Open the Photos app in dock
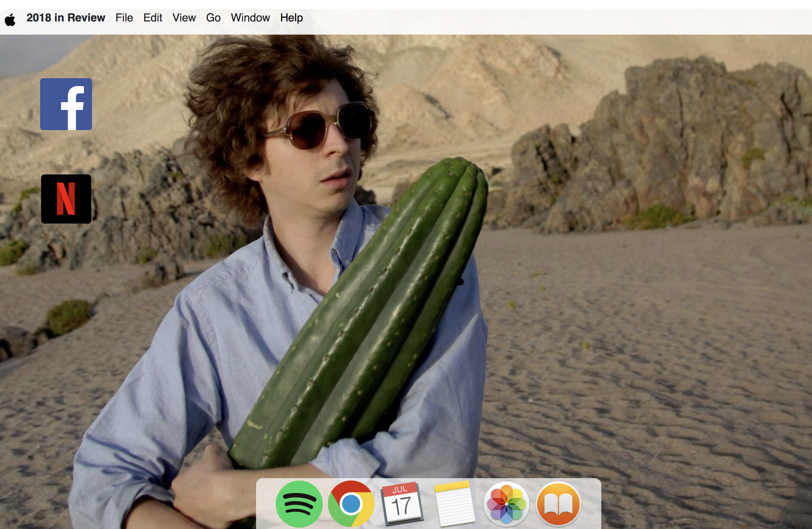 click(506, 504)
